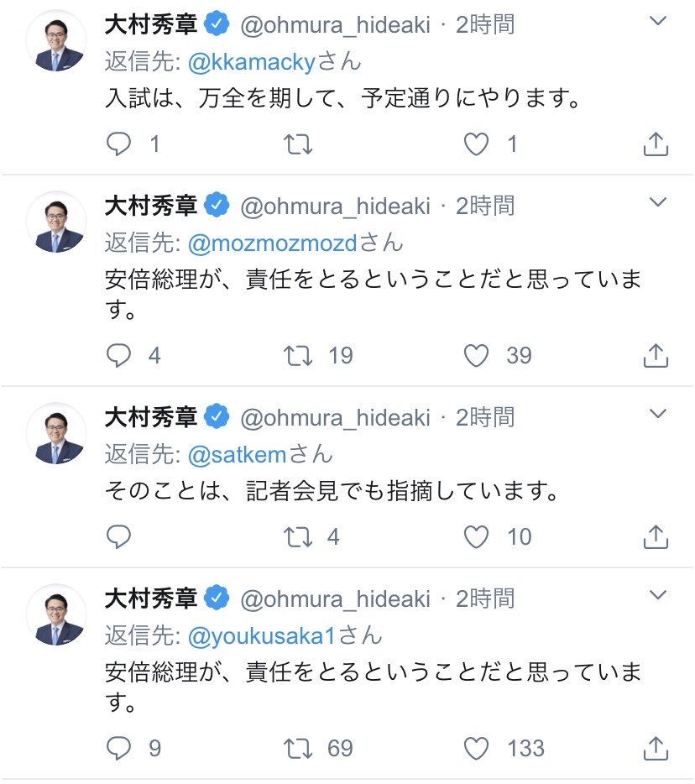695x784 pixels.
Task: Share the tweet replying to @satkem
Action: click(656, 536)
